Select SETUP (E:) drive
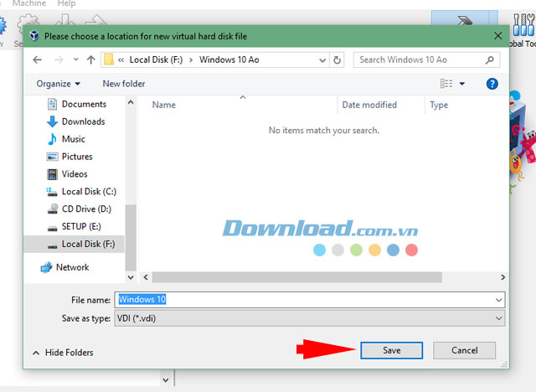This screenshot has height=392, width=536. point(81,226)
